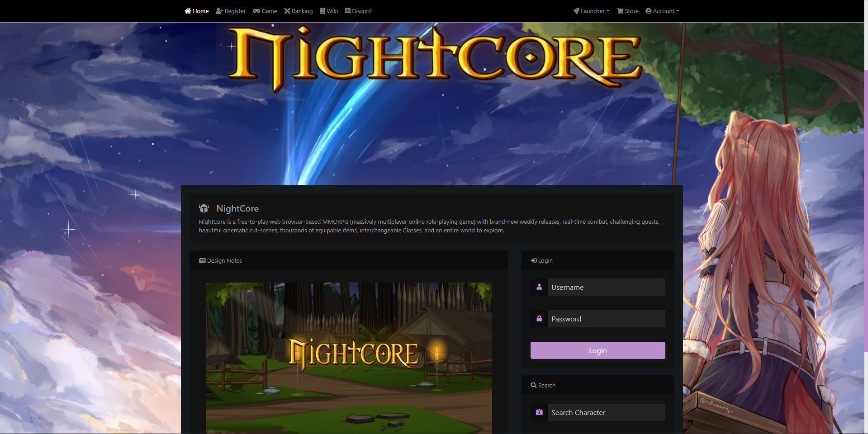Image resolution: width=868 pixels, height=434 pixels.
Task: Visit the Wiki link
Action: (x=329, y=11)
